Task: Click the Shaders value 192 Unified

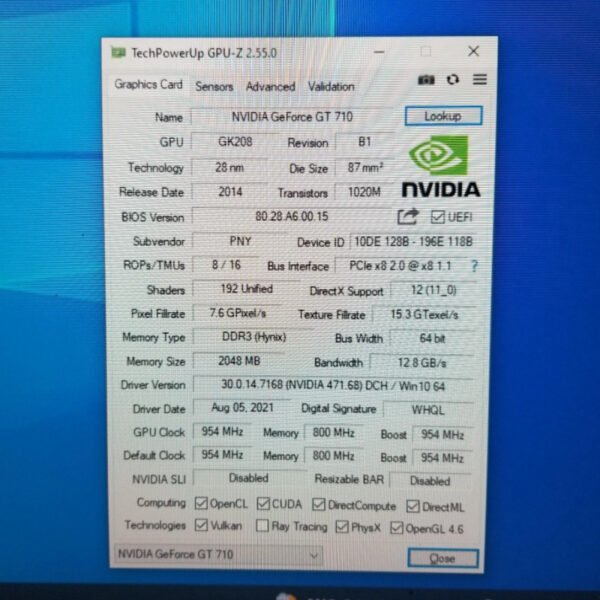Action: click(x=246, y=289)
